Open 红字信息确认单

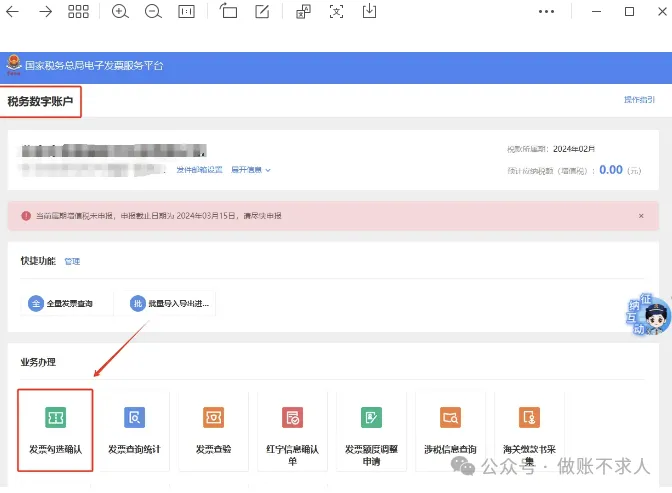tap(292, 430)
